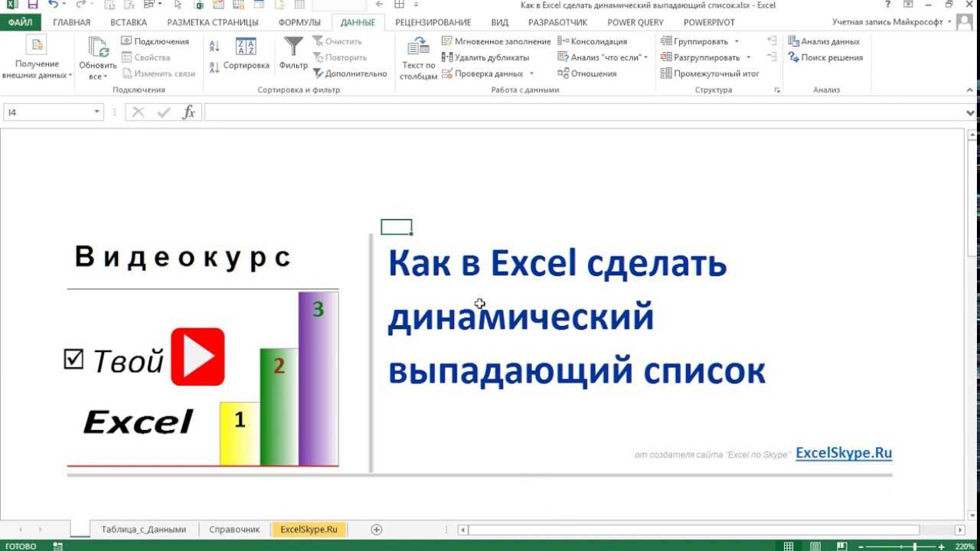Open the ExcelSkype.Ru hyperlink

pyautogui.click(x=844, y=453)
